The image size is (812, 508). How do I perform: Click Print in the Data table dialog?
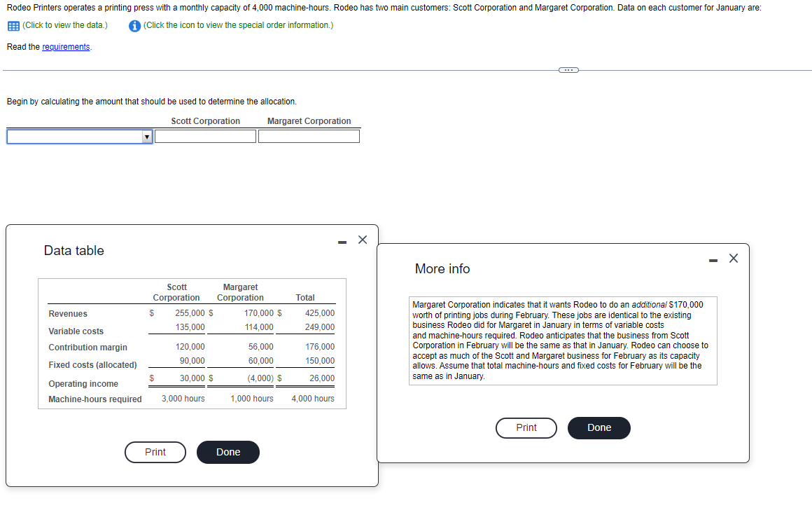tap(155, 452)
